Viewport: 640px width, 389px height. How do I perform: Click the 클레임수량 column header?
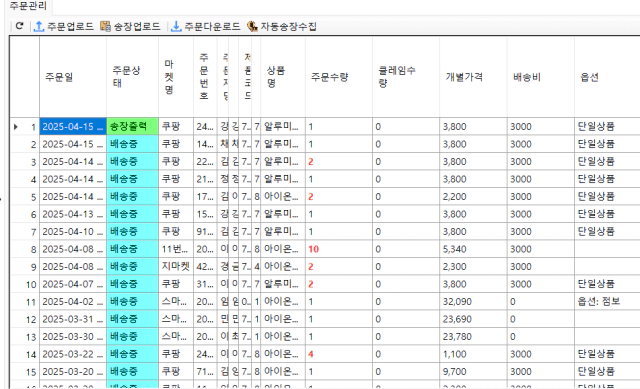pos(406,77)
